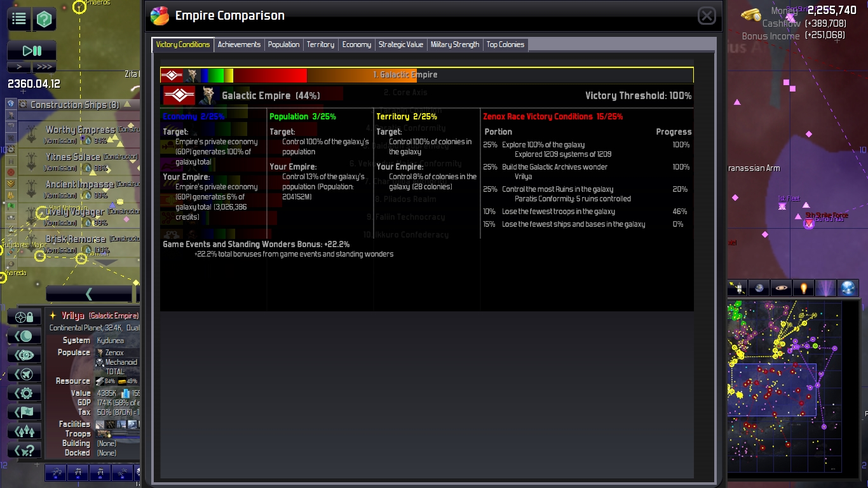Zoom map to galaxy-region view with purple beam icon
Screen dimensions: 868x488
coord(826,288)
